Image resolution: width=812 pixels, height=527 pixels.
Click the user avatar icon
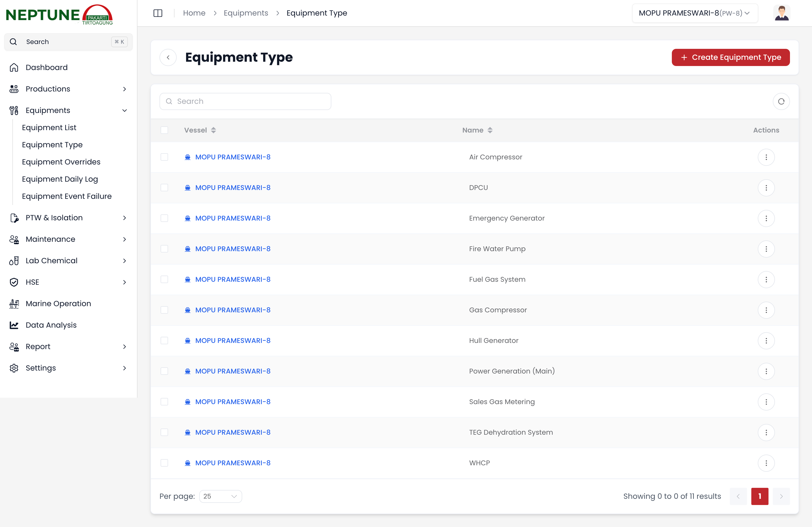tap(781, 13)
